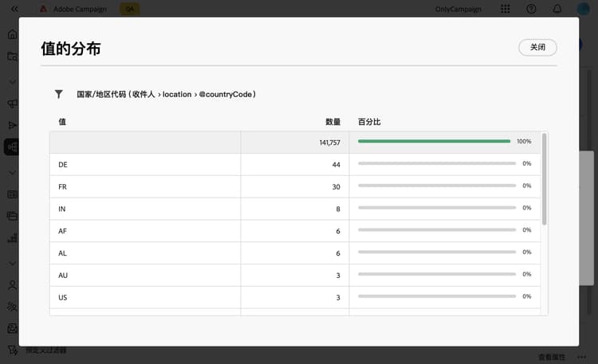Select the AU value row

[x=295, y=276]
